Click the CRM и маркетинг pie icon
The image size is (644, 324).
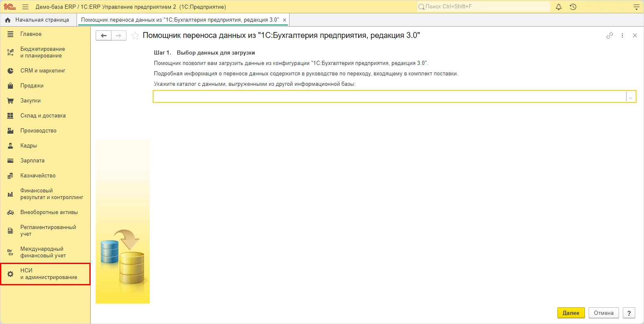tap(11, 71)
